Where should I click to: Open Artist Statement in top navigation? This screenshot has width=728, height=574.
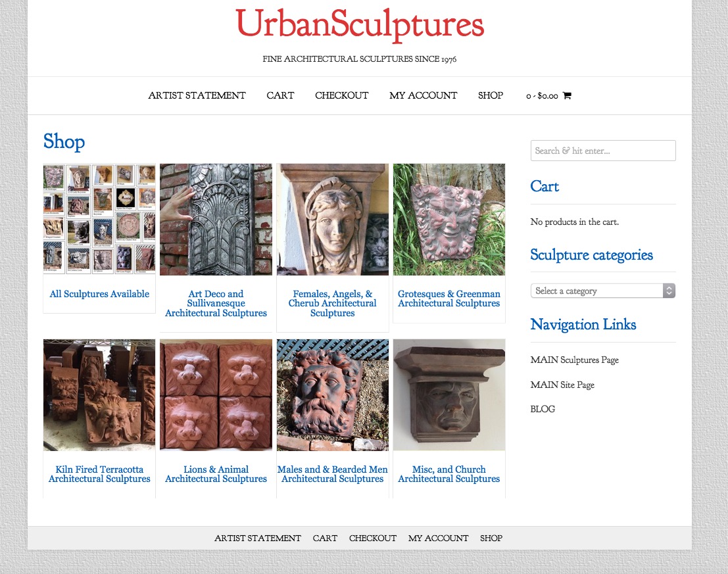197,95
